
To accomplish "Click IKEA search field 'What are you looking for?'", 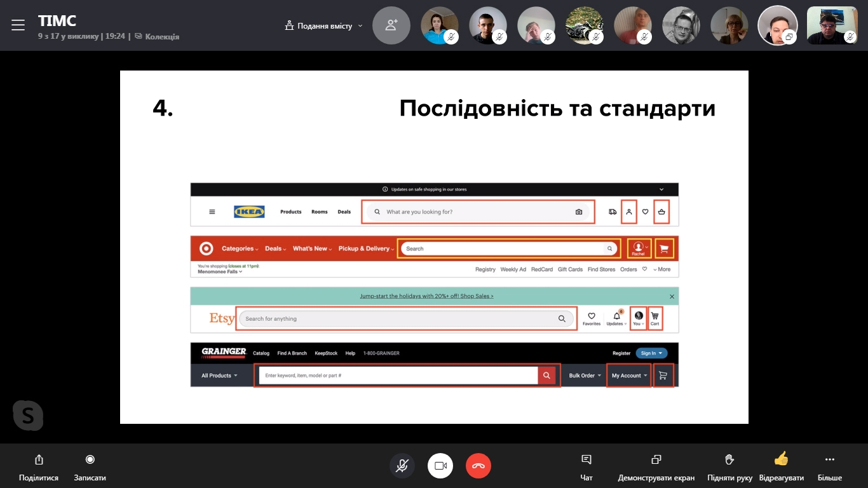I will pos(478,212).
